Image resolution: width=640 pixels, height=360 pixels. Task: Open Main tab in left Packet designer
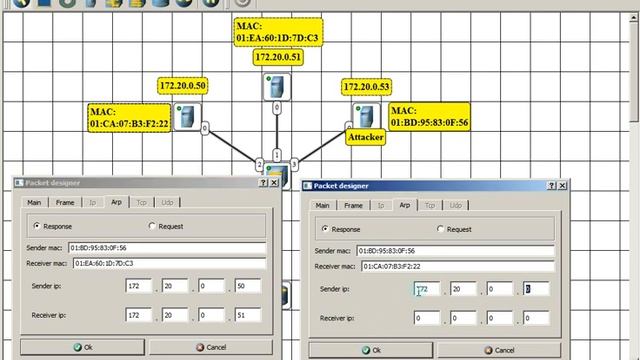pyautogui.click(x=34, y=202)
